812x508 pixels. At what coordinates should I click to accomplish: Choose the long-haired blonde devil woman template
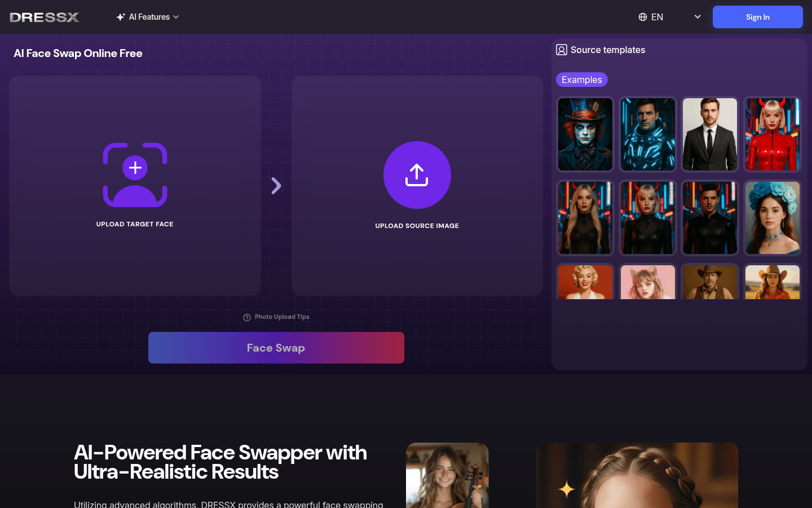click(x=585, y=218)
